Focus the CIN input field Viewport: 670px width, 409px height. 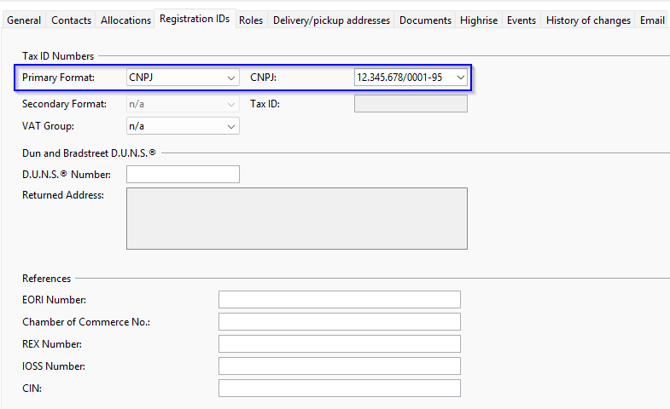(339, 388)
